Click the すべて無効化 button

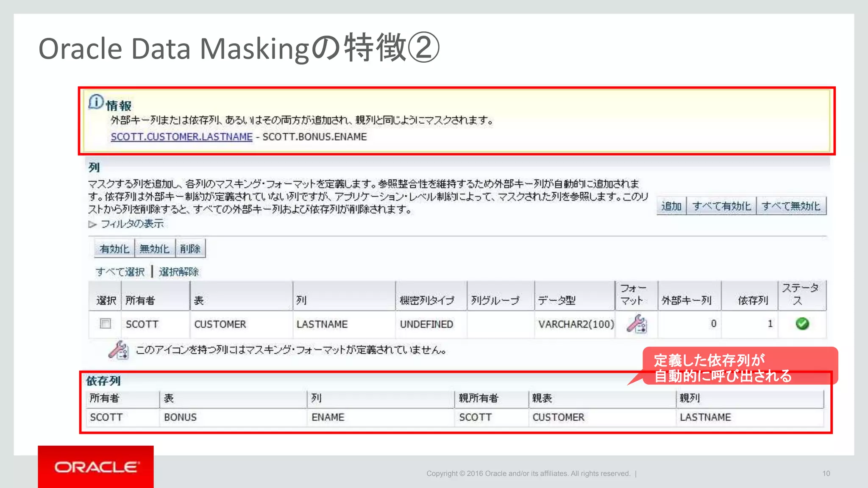pyautogui.click(x=791, y=206)
